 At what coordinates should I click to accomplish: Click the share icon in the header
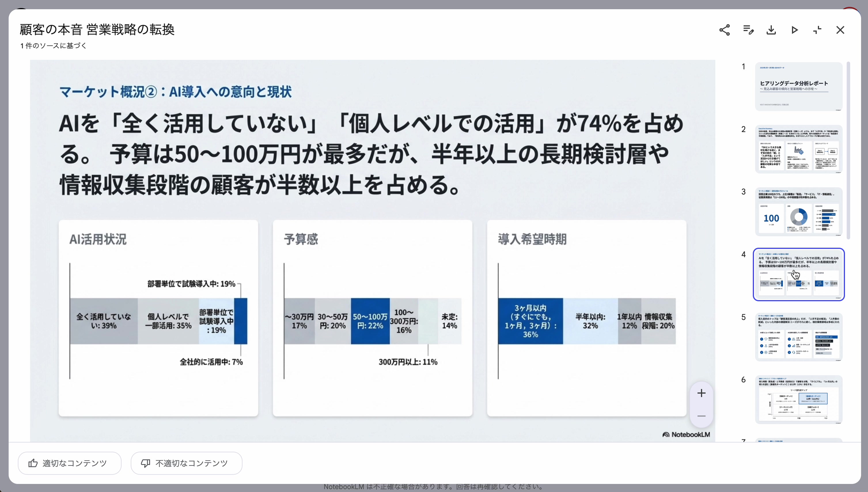pyautogui.click(x=724, y=30)
